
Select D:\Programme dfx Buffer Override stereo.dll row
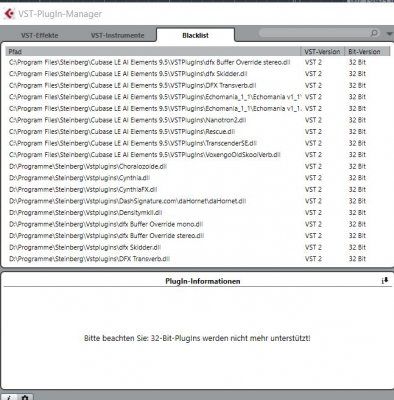pyautogui.click(x=197, y=236)
